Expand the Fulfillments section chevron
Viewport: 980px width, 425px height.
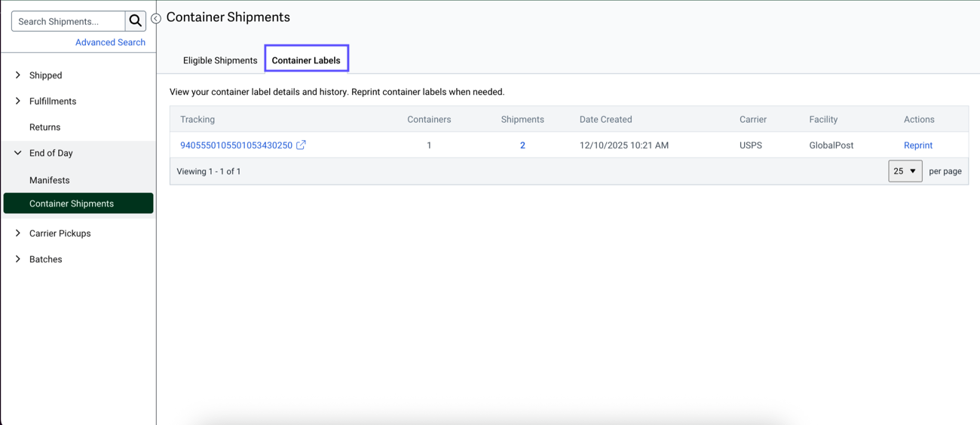18,101
